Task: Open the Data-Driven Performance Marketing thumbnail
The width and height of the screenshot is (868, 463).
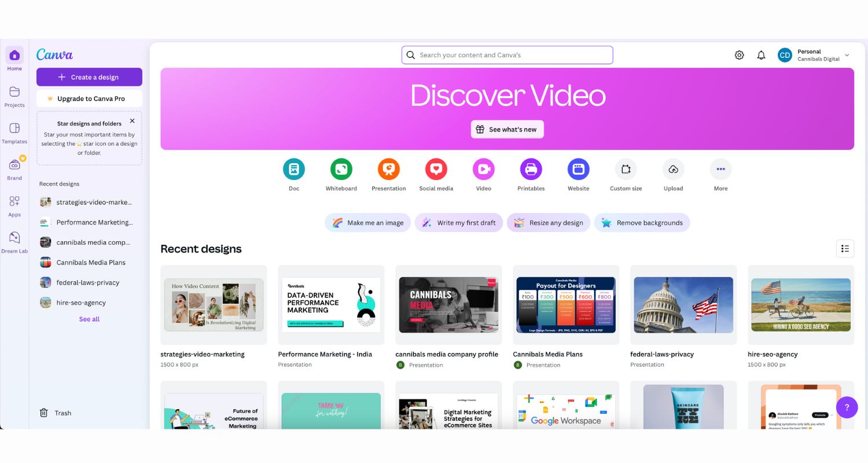Action: click(331, 304)
